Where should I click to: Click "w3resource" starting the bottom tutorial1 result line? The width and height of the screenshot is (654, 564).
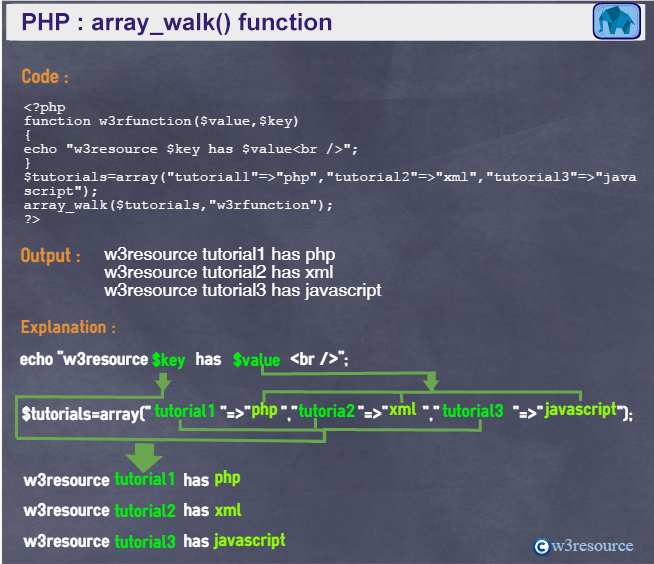click(x=66, y=480)
